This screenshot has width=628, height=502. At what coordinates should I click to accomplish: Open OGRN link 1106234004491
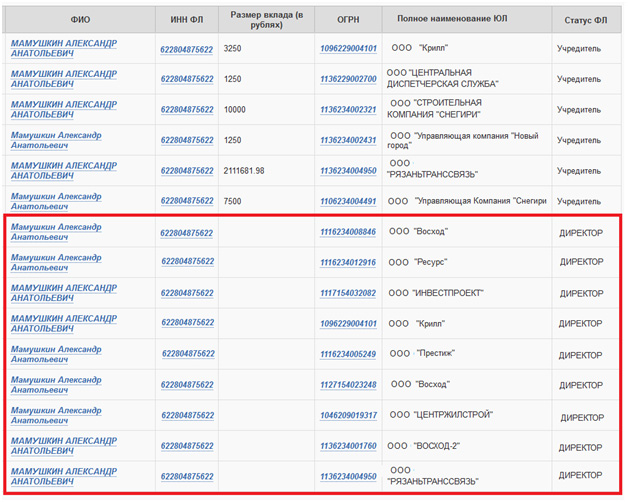pos(348,201)
